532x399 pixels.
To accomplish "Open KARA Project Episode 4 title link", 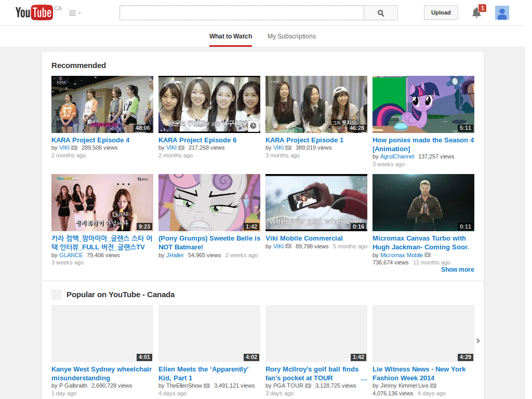I will (x=90, y=140).
